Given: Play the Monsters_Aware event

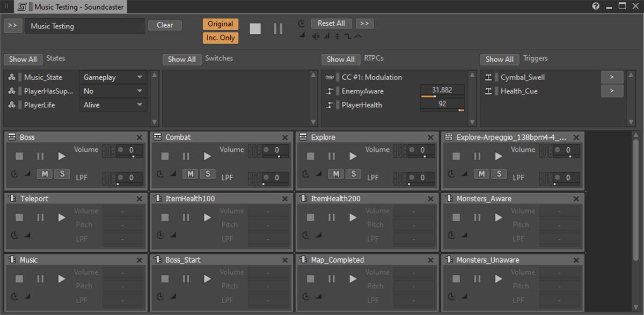Looking at the screenshot, I should (x=499, y=217).
